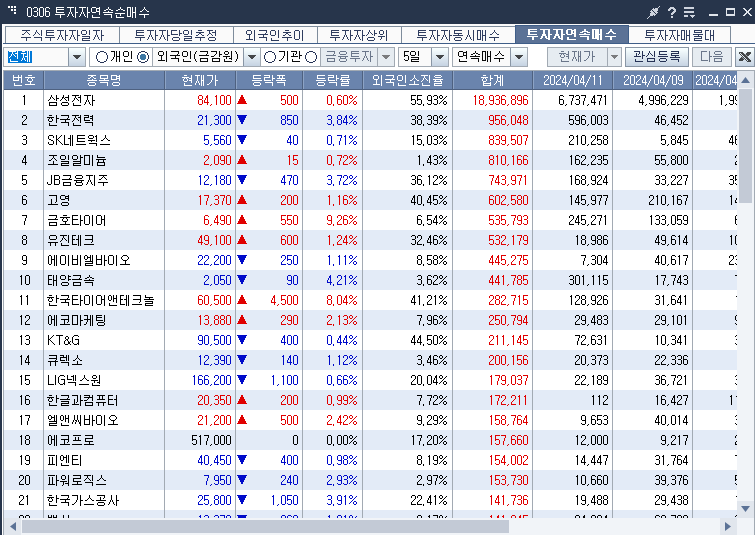The height and width of the screenshot is (535, 755).
Task: Select the 태양금속 stock name
Action: click(x=70, y=280)
